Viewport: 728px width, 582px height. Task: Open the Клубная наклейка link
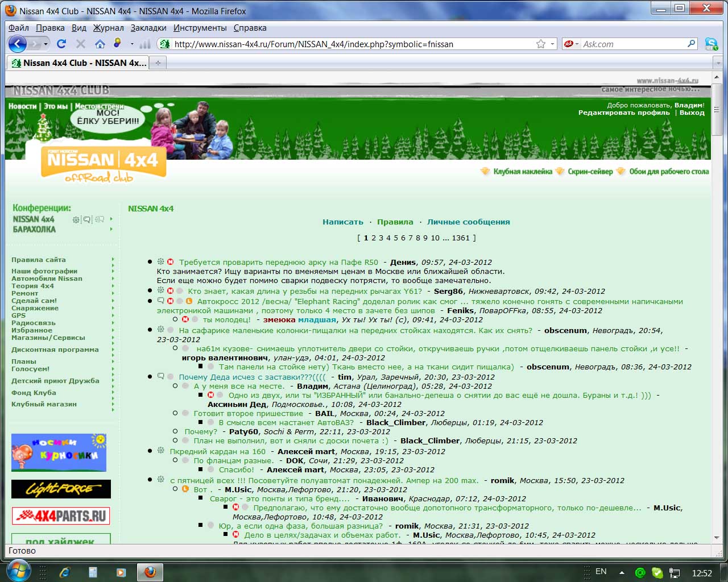pos(523,171)
